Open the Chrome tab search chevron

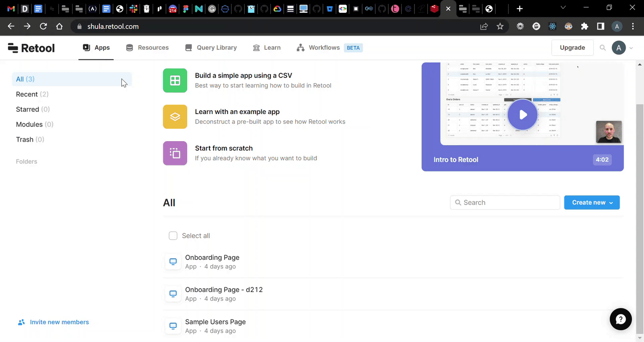coord(563,8)
